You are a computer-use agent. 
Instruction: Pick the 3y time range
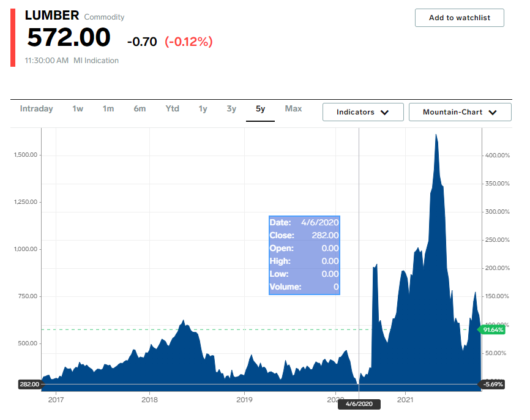[x=231, y=109]
